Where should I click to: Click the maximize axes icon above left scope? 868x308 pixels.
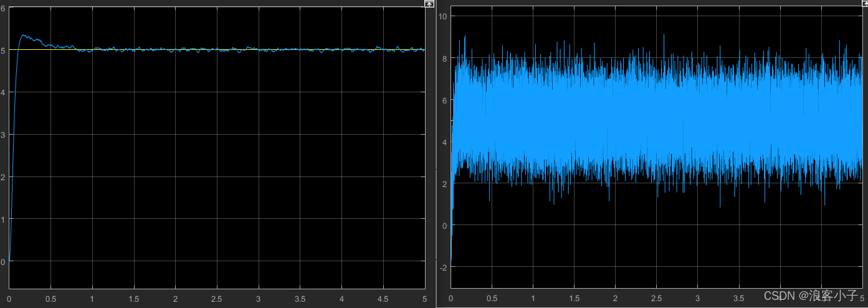point(429,4)
